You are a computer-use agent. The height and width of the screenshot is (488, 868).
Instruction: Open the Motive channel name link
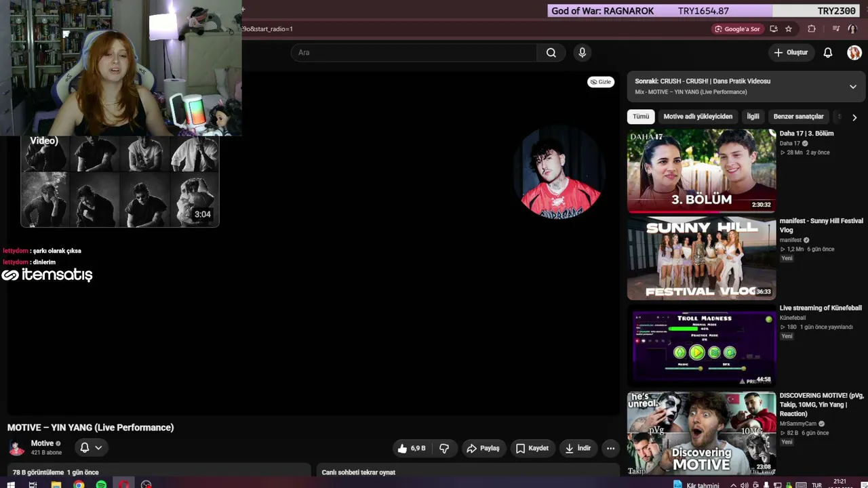[42, 443]
